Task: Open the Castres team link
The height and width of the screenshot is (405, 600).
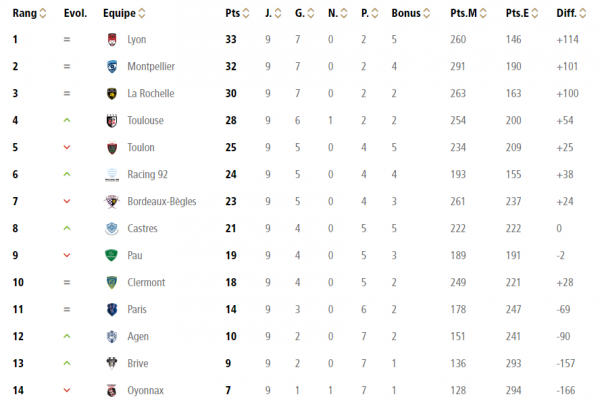Action: tap(142, 229)
